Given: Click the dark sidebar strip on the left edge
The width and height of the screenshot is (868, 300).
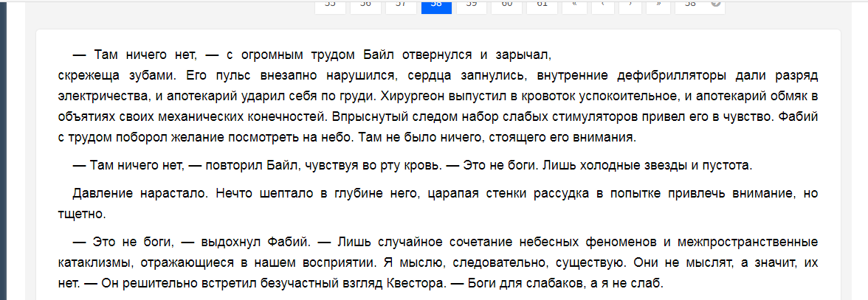Looking at the screenshot, I should (3, 147).
